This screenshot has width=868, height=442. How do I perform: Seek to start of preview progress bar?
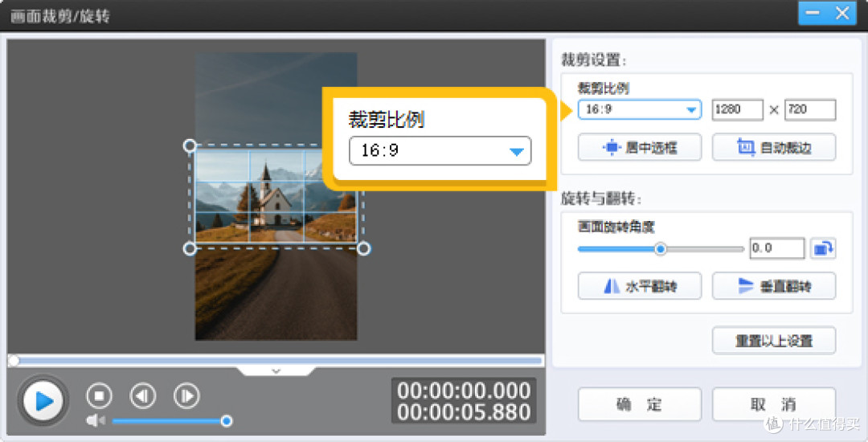[x=14, y=361]
